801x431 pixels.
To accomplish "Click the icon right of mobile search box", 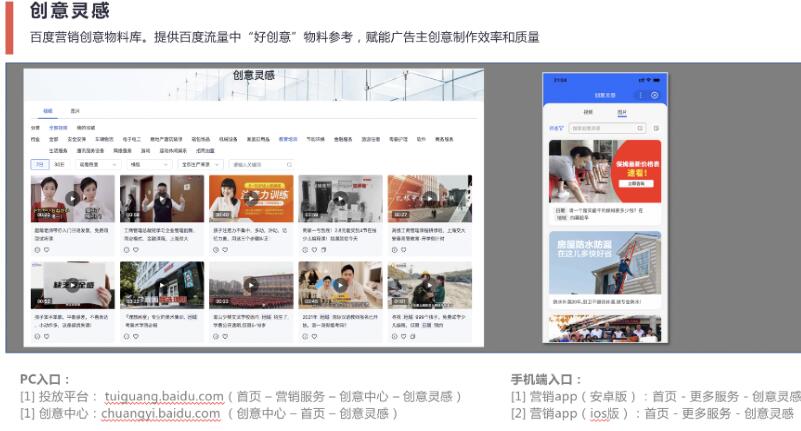I will [656, 128].
